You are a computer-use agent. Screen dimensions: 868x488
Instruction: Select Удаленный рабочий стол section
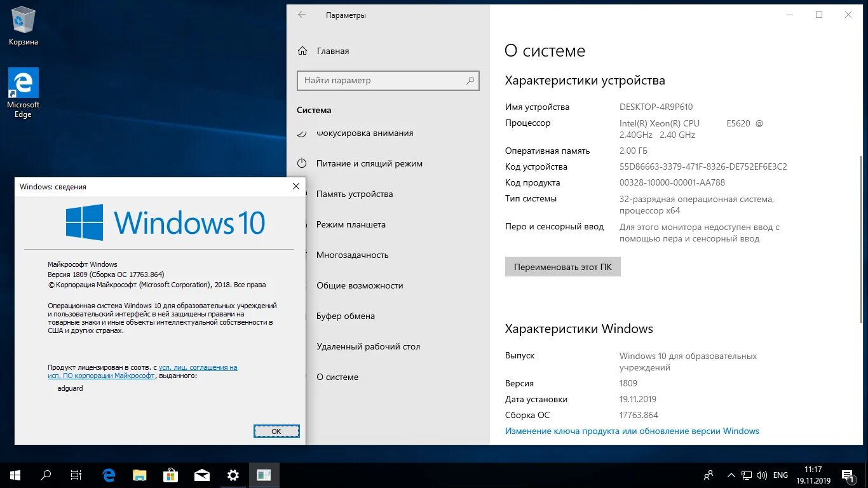coord(367,346)
